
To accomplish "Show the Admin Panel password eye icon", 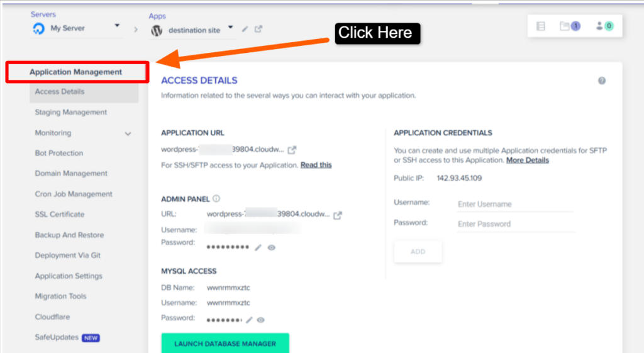I will [272, 247].
